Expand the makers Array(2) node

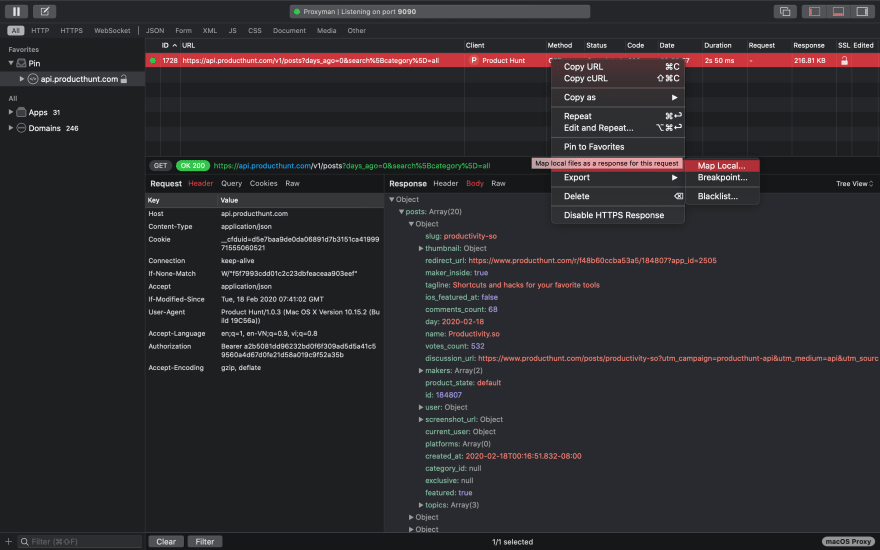[420, 370]
